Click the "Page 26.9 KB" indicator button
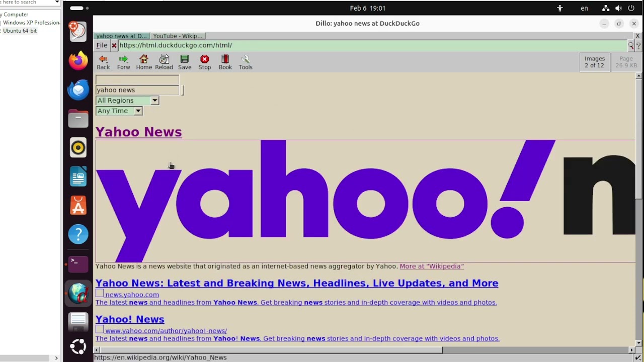The image size is (644, 362). tap(626, 62)
